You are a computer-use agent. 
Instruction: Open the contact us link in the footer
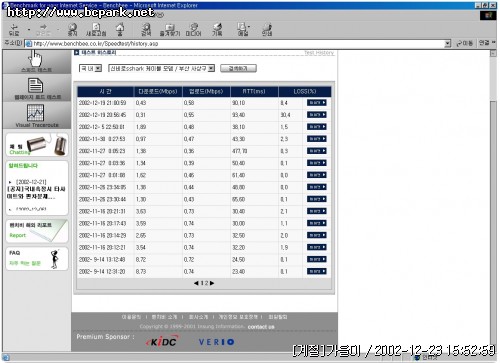[261, 327]
